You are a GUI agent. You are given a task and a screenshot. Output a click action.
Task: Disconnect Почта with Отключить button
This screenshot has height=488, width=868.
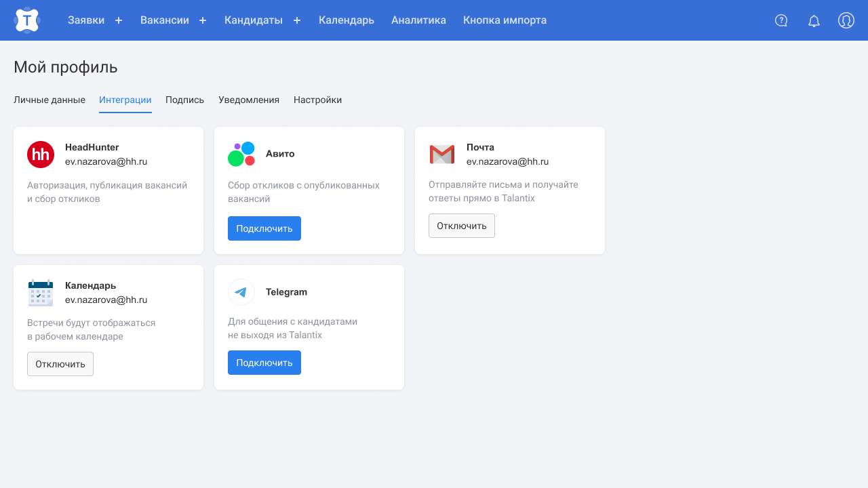tap(462, 226)
